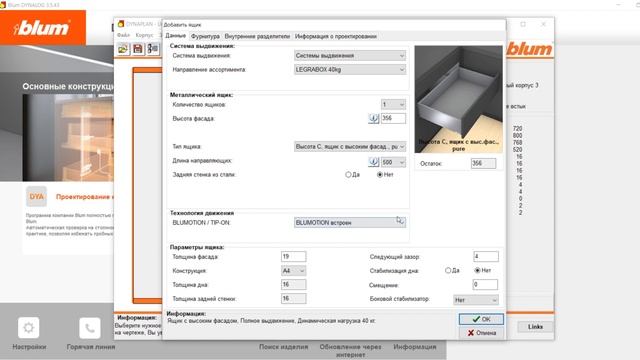640x360 pixels.
Task: Open the Тип ящика dropdown
Action: (350, 147)
